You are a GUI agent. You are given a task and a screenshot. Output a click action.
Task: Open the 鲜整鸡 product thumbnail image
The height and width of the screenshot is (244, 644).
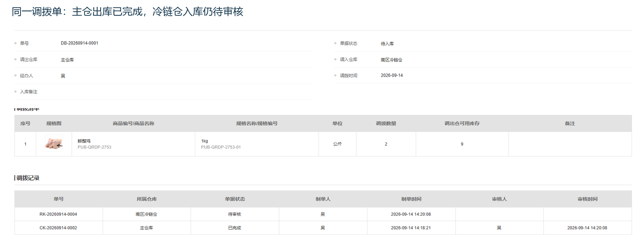tap(54, 144)
